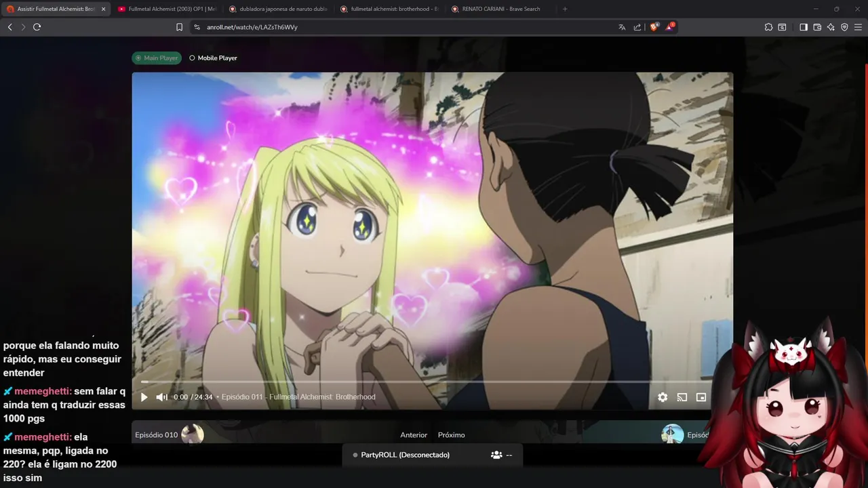This screenshot has width=868, height=488.
Task: Switch to the fullmetal alchemist: brotherhood search tab
Action: pyautogui.click(x=389, y=9)
